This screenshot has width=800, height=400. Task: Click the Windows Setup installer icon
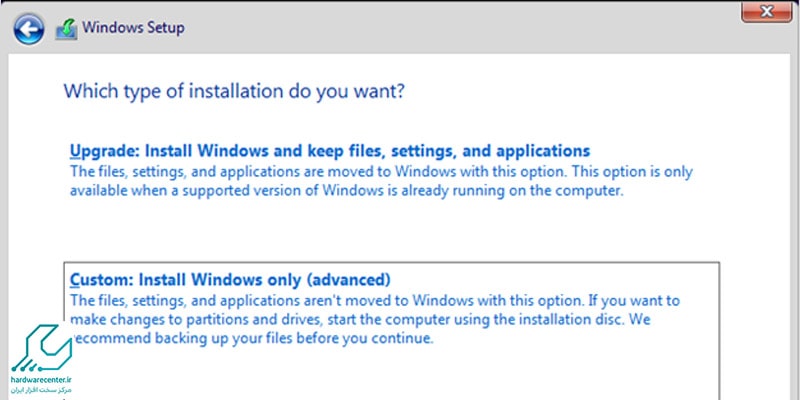(66, 29)
